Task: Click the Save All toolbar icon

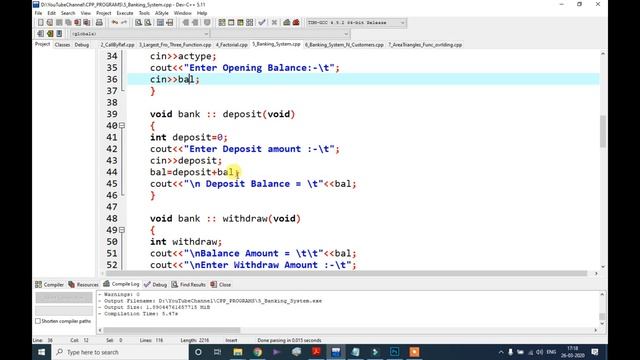Action: [68, 23]
